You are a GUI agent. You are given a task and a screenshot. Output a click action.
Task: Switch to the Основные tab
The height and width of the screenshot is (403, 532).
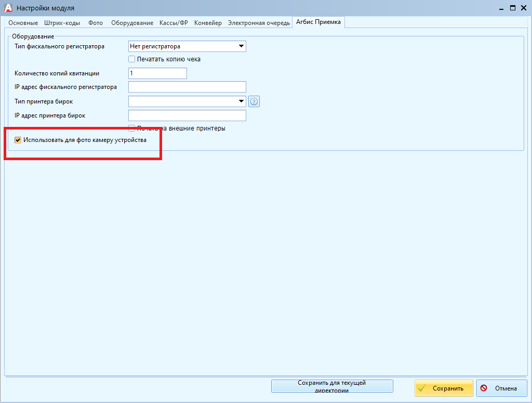coord(23,23)
